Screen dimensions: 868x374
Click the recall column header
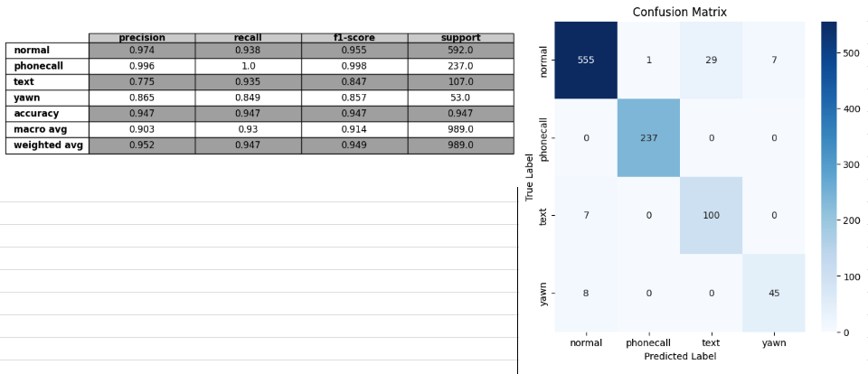click(248, 38)
